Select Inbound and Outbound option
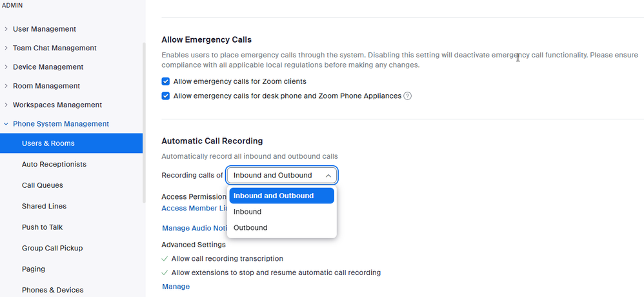 (x=281, y=196)
